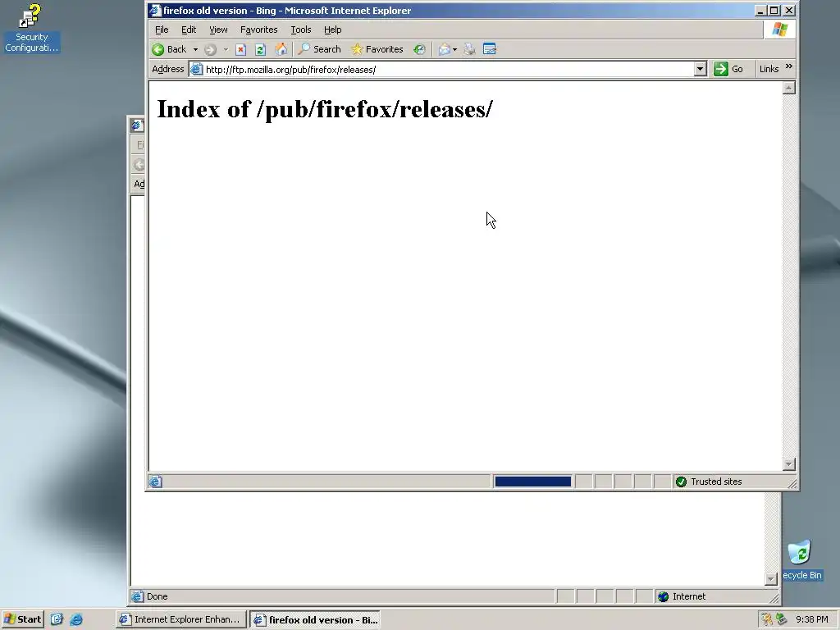Screen dimensions: 840x630
Task: Open the Forward history dropdown arrow
Action: [x=226, y=50]
